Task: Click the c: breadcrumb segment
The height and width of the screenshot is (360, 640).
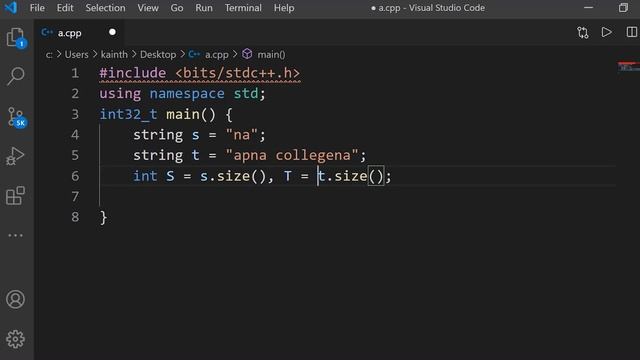Action: point(49,55)
